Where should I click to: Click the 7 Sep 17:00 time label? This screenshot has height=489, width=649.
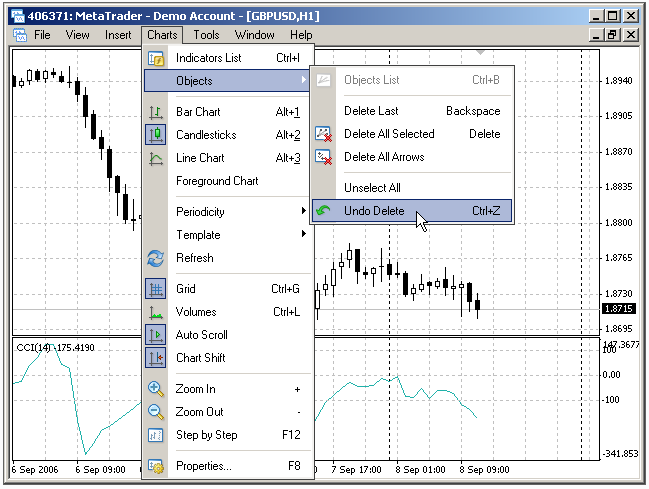click(x=356, y=470)
